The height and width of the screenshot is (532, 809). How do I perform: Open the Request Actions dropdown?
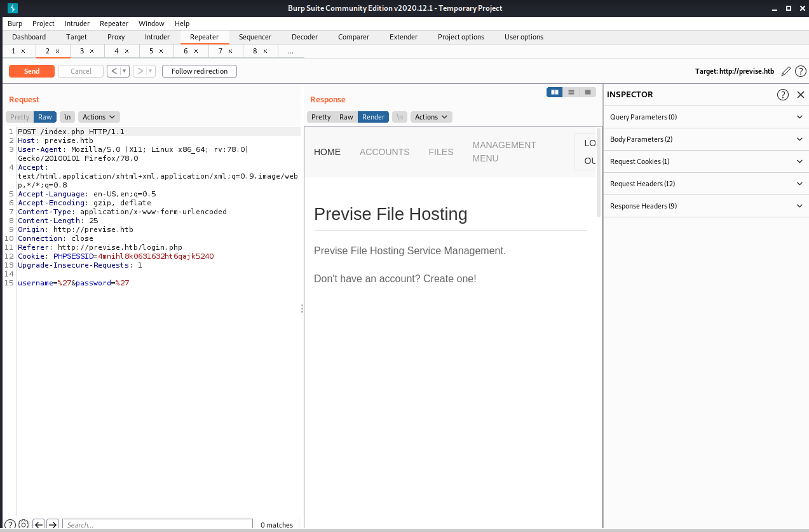pos(99,117)
